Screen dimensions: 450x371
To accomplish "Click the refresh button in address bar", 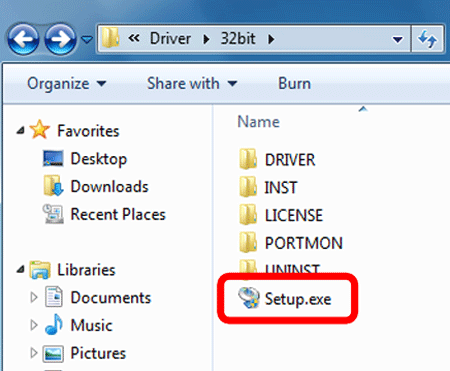I will [428, 39].
